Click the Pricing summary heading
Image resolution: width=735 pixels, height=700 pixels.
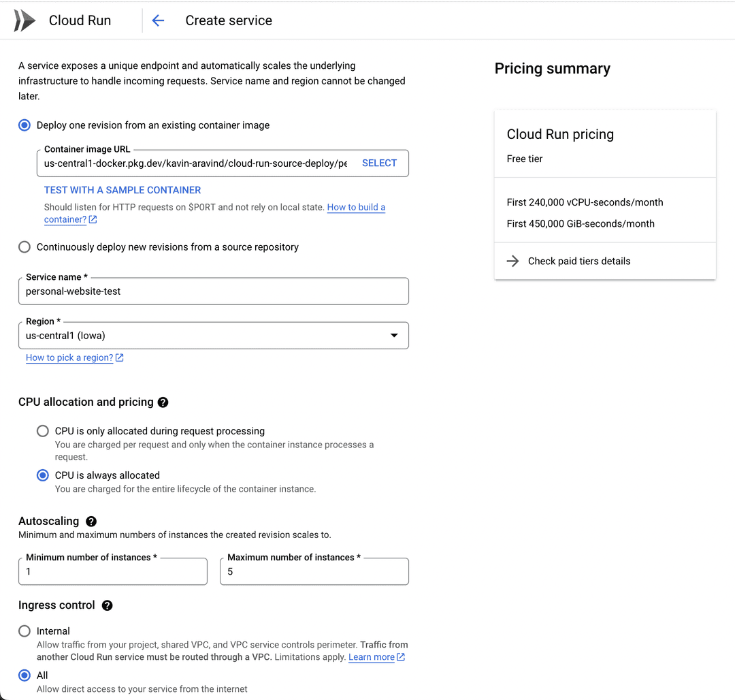552,69
